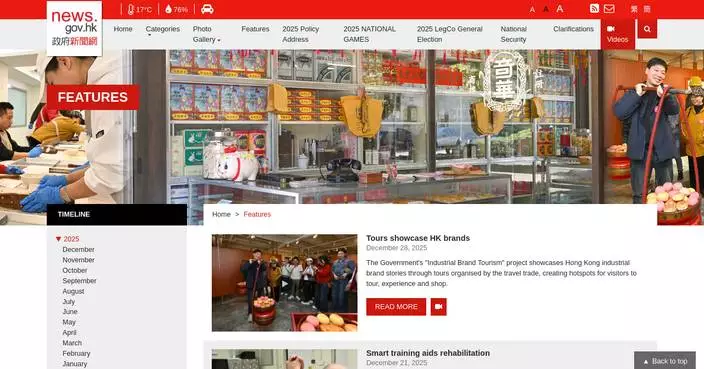Viewport: 704px width, 369px height.
Task: Click video icon beside READ MORE
Action: point(438,307)
